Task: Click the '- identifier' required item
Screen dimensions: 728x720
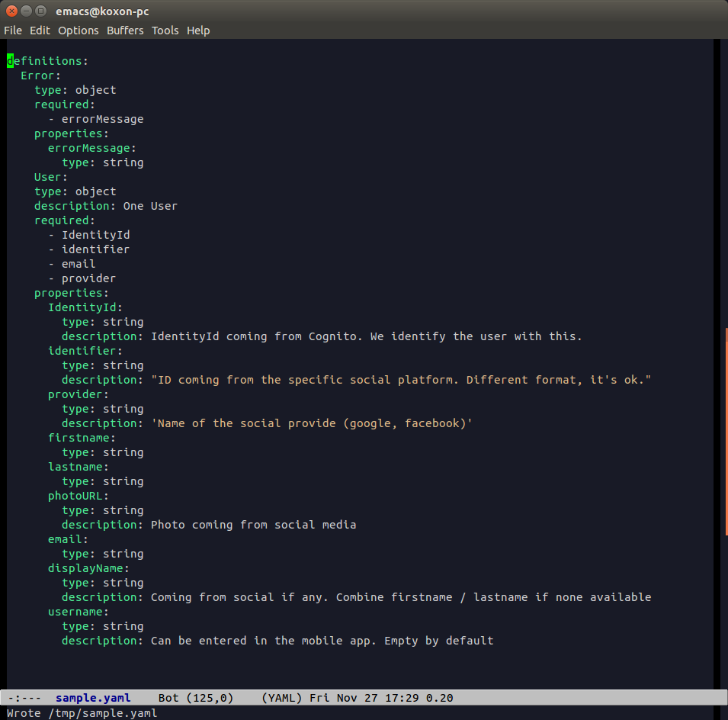Action: coord(89,249)
